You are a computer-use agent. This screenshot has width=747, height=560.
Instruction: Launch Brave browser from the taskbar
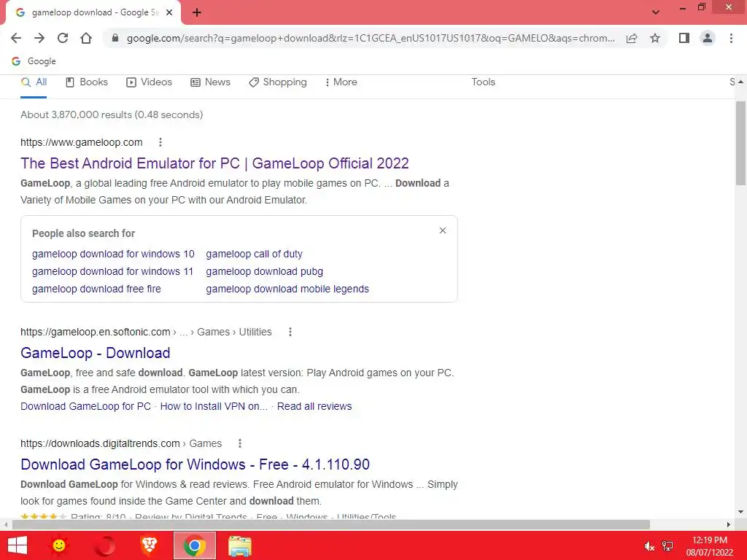tap(149, 545)
